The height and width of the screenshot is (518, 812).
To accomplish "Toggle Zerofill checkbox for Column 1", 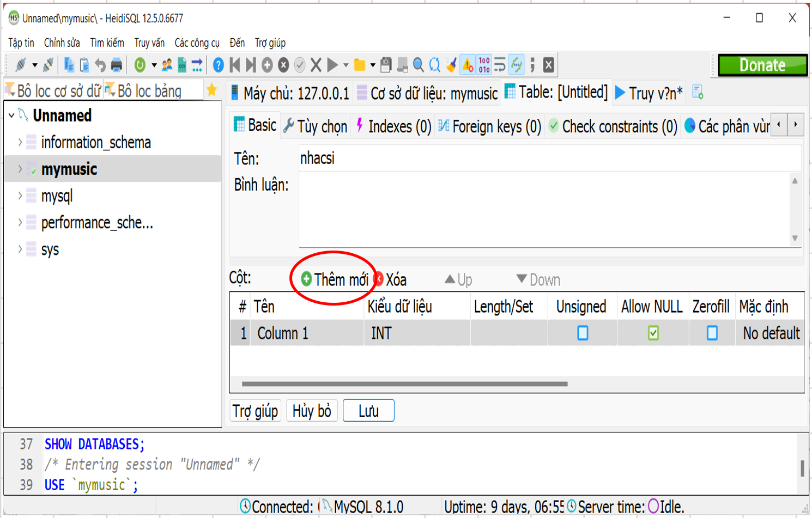I will pos(712,333).
